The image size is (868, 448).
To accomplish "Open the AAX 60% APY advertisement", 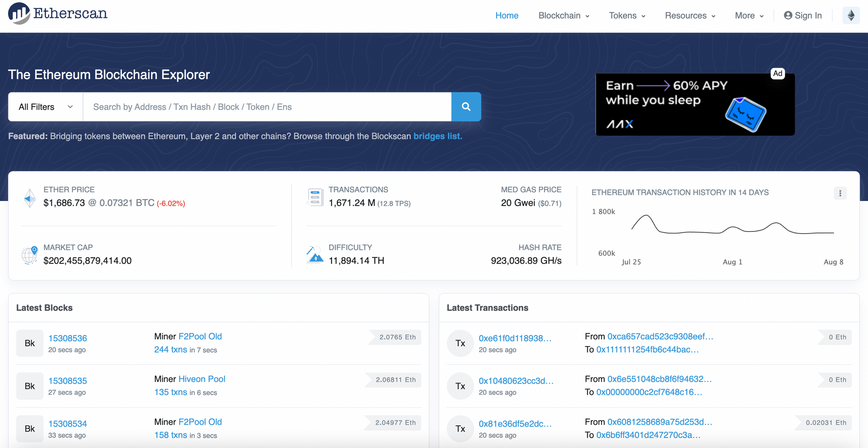I will click(x=695, y=105).
